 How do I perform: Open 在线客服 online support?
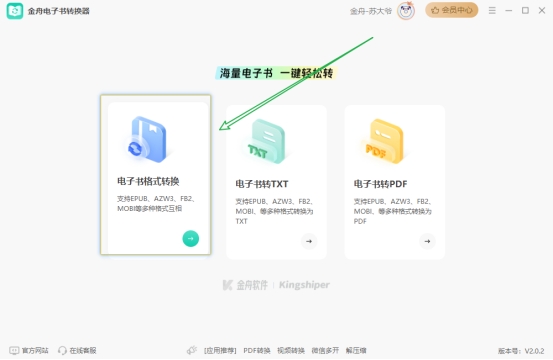(83, 350)
